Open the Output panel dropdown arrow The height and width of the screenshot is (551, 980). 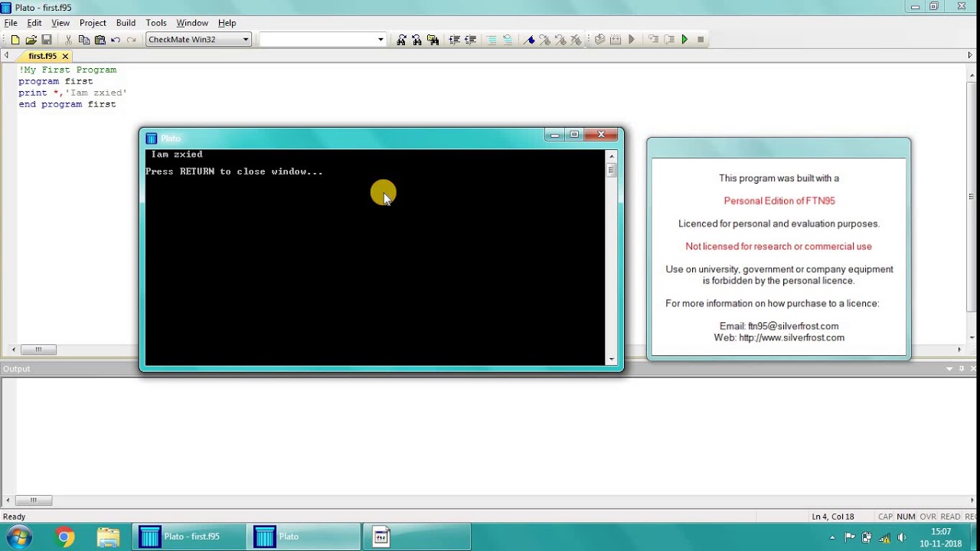(949, 369)
